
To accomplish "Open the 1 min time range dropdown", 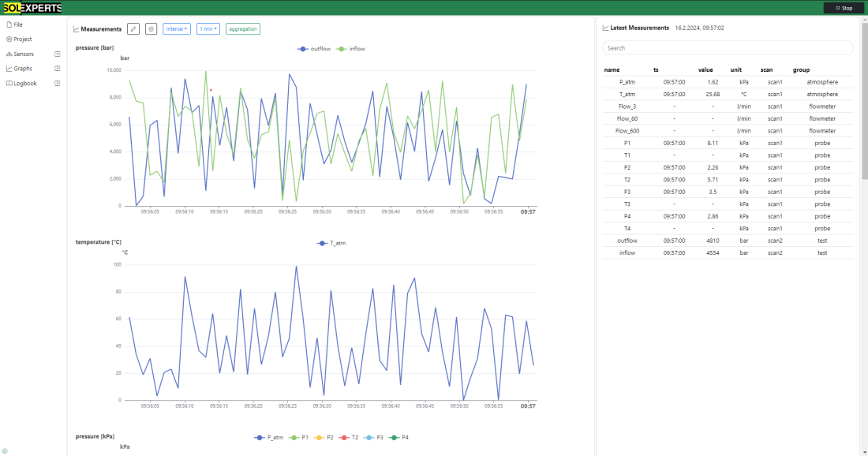I will 208,28.
